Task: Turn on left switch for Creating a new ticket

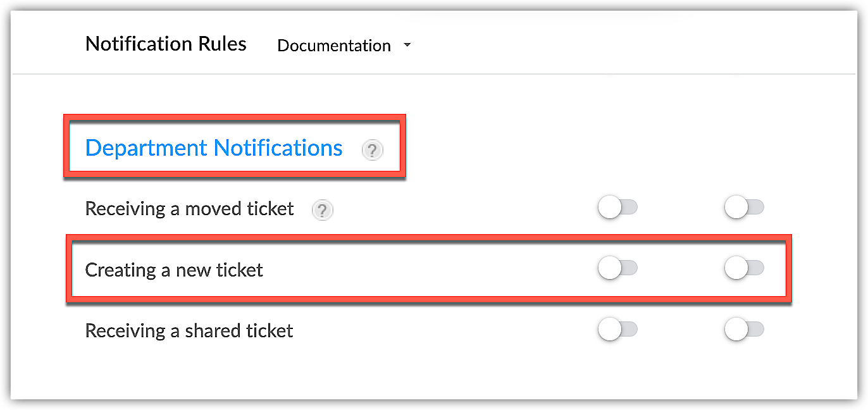Action: pyautogui.click(x=617, y=269)
